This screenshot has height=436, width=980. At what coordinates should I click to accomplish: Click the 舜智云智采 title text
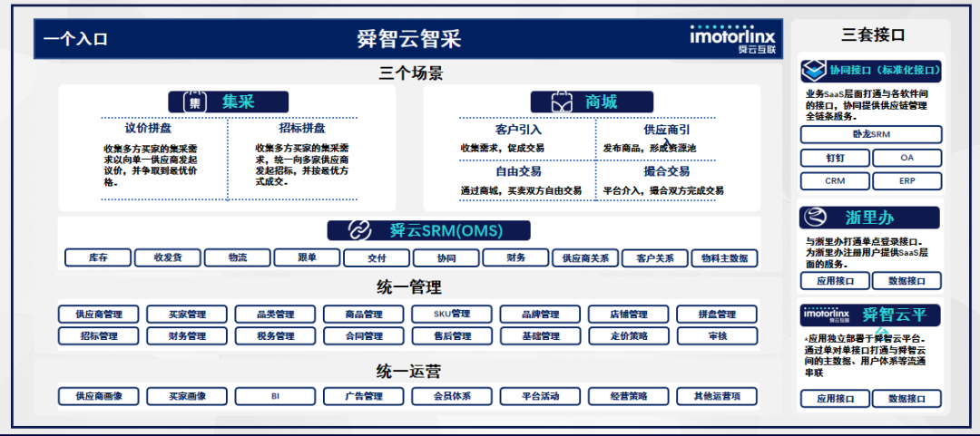tap(408, 39)
